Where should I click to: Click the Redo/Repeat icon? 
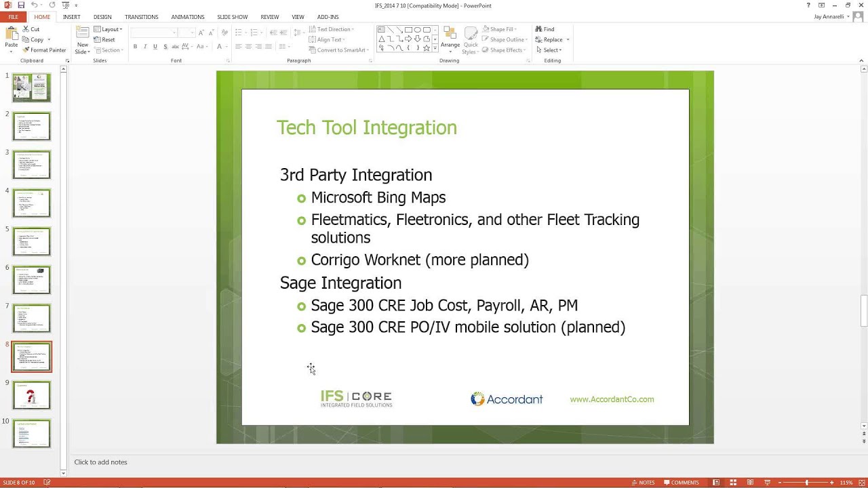(52, 5)
